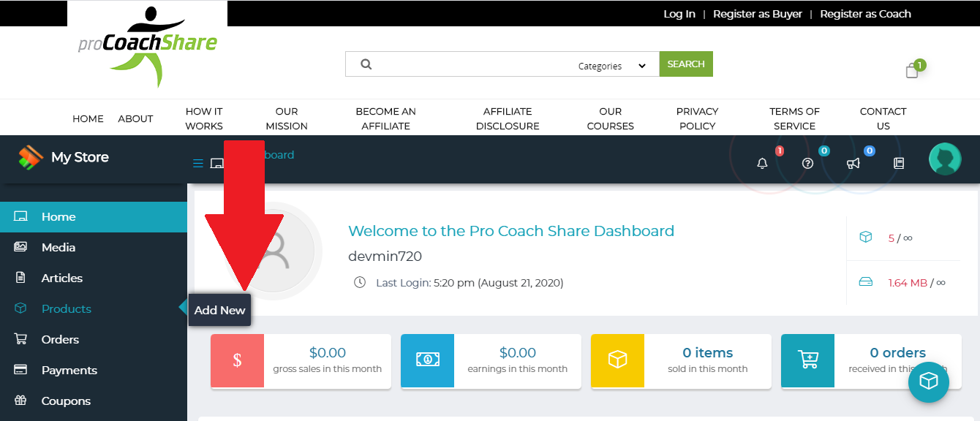Open the Our Courses menu item

(610, 118)
